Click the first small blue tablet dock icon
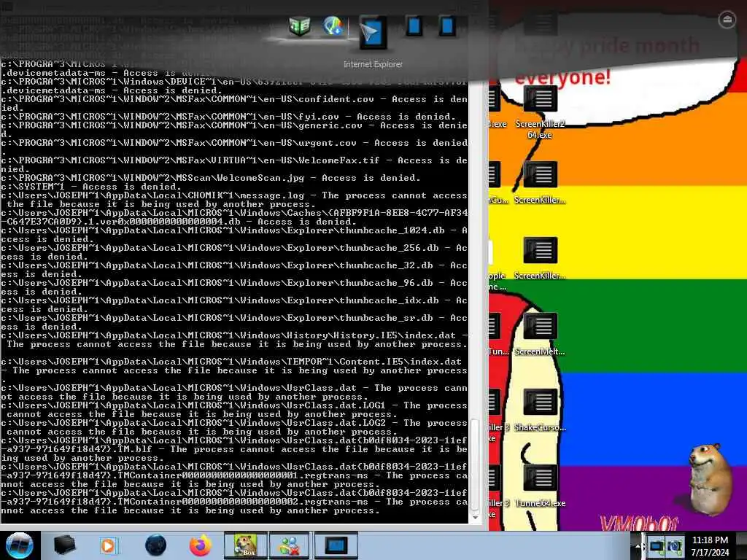Screen dimensions: 747x560 pos(414,26)
